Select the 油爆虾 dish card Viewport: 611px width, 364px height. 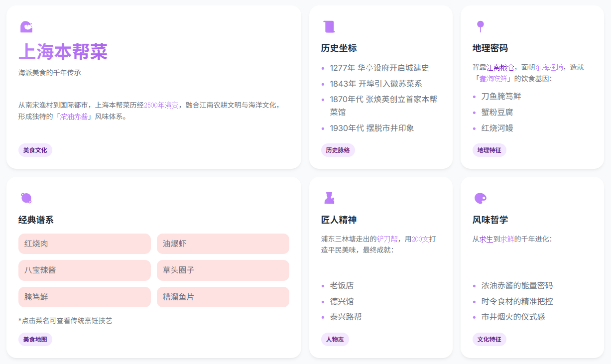coord(223,244)
